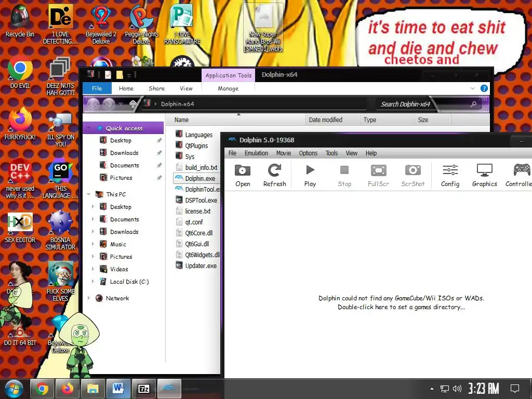The height and width of the screenshot is (399, 532).
Task: Open the Controllers toolbar icon in Dolphin
Action: pyautogui.click(x=518, y=176)
